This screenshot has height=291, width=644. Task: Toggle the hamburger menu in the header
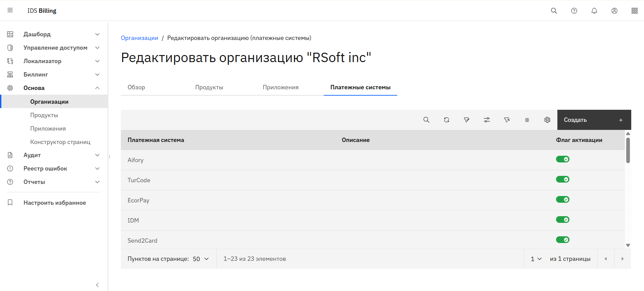click(10, 10)
